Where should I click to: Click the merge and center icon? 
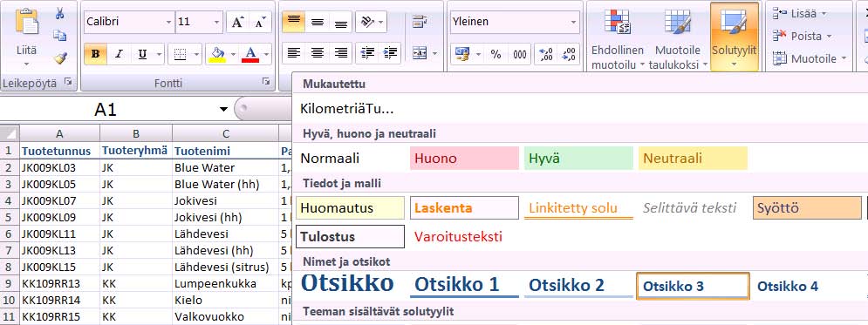420,54
